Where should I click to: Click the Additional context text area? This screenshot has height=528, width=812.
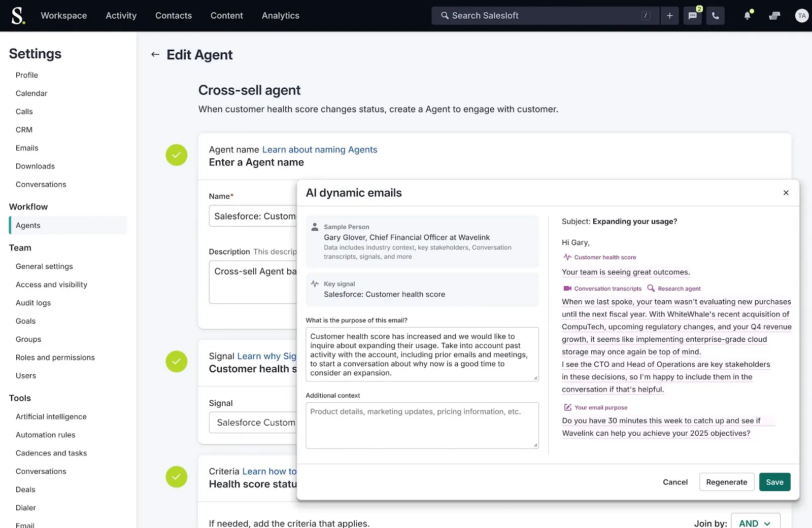point(422,425)
